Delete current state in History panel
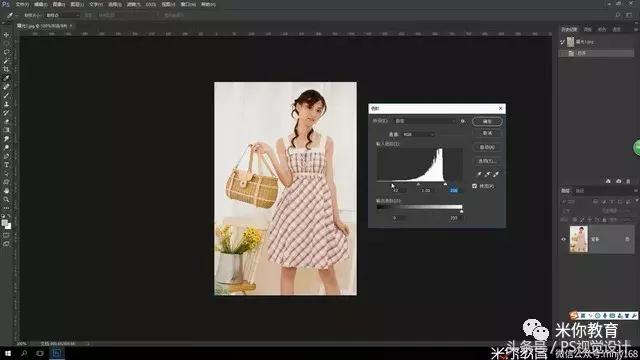The width and height of the screenshot is (640, 360). pos(629,181)
